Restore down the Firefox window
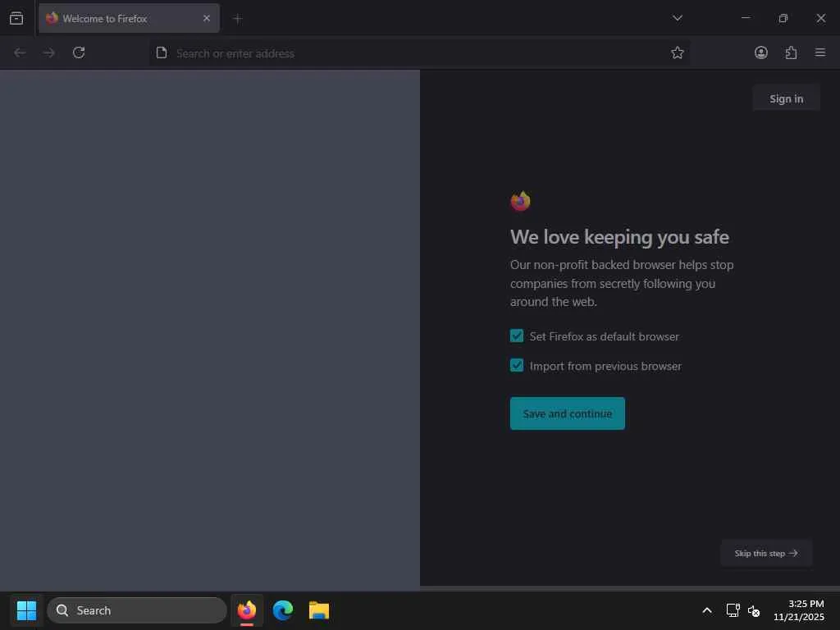Image resolution: width=840 pixels, height=630 pixels. 783,18
